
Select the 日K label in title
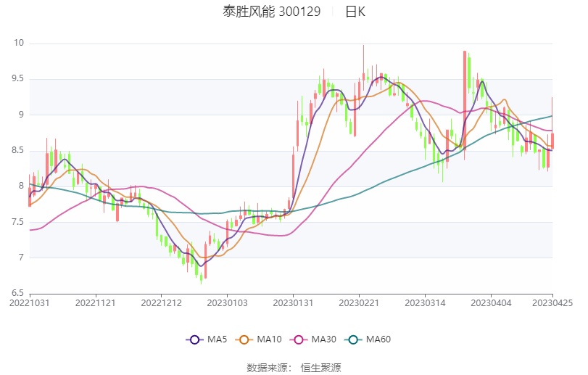[x=355, y=12]
